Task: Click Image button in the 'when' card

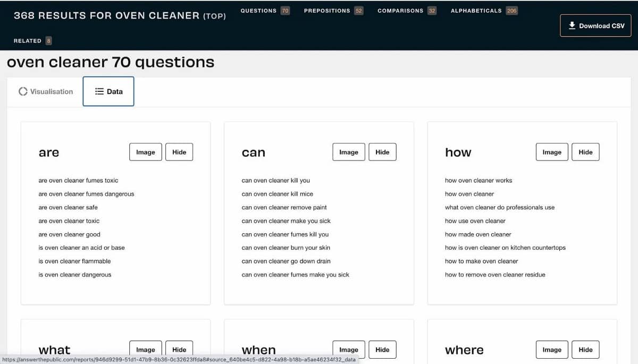Action: click(x=349, y=350)
